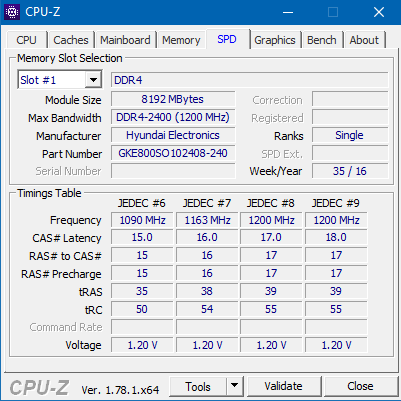This screenshot has width=401, height=401.
Task: Click the 1163 MHz frequency cell
Action: point(207,220)
